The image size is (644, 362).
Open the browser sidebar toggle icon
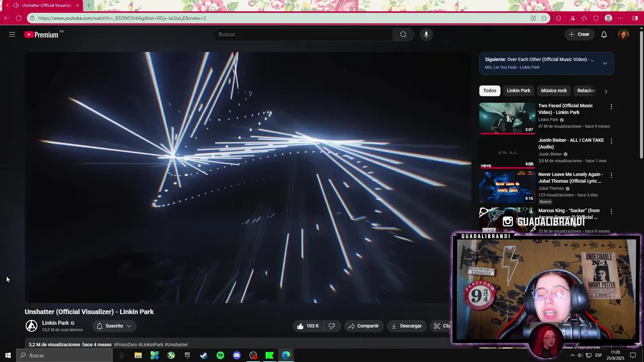[x=635, y=18]
